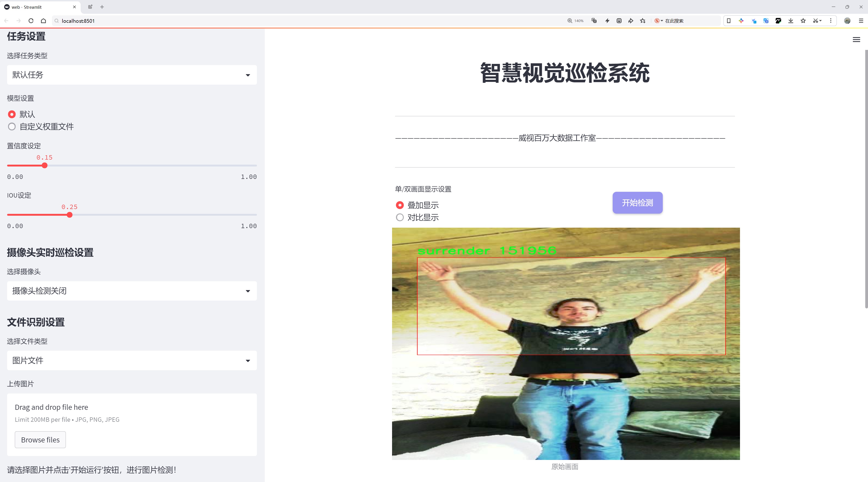Open the browser main hamburger menu
Image resolution: width=868 pixels, height=482 pixels.
(x=861, y=21)
